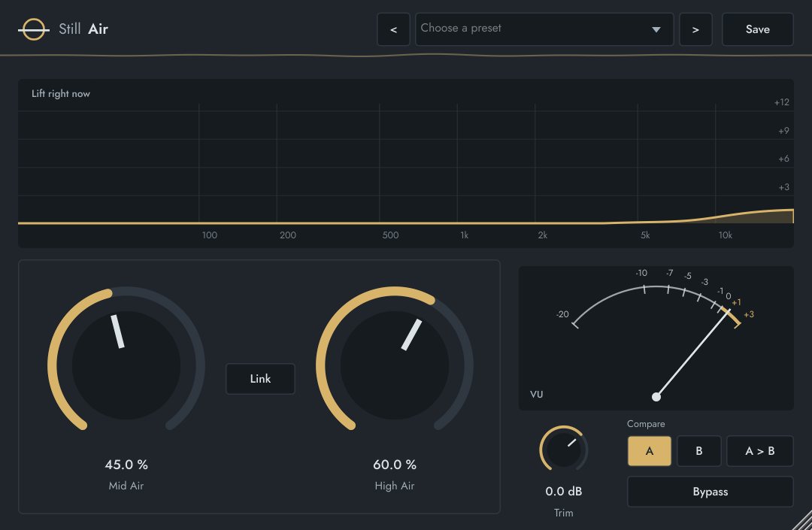Click the High Air label
Viewport: 812px width, 530px height.
[395, 486]
